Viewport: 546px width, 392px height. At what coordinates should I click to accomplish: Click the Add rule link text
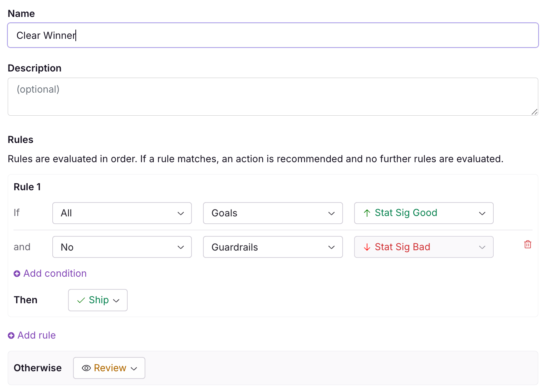(37, 336)
